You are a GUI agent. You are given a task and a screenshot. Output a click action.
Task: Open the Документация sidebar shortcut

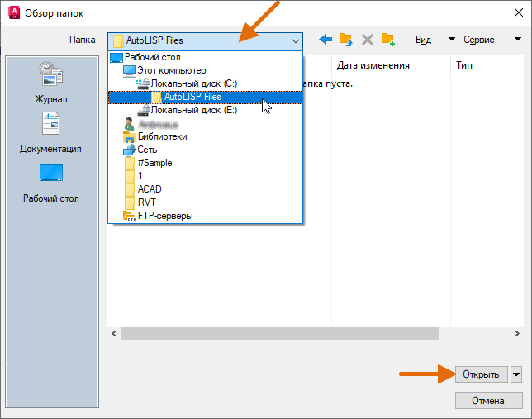click(50, 133)
